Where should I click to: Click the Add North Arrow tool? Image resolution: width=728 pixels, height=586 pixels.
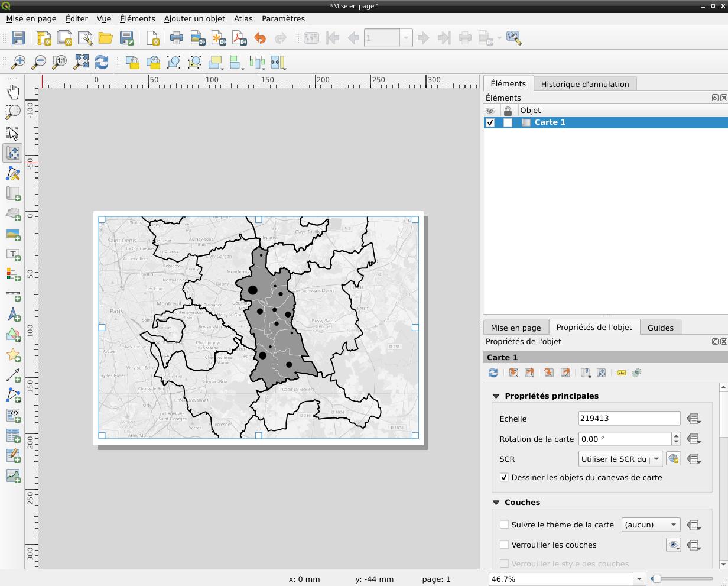coord(13,315)
